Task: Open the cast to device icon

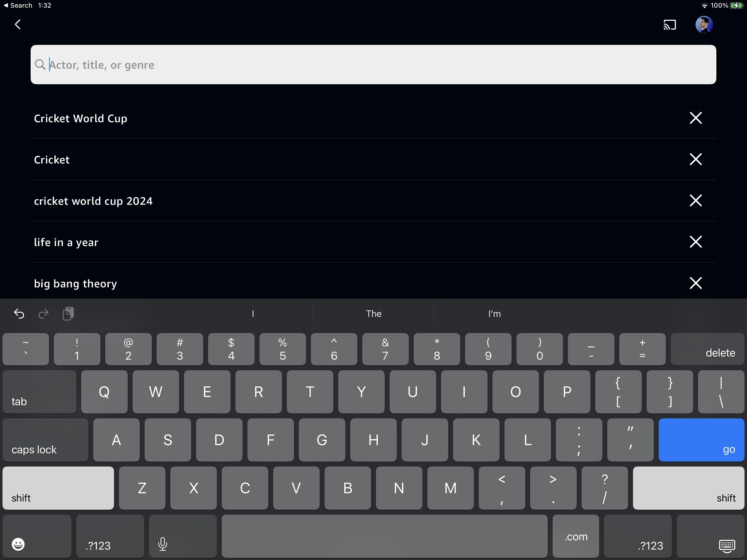Action: click(x=670, y=25)
